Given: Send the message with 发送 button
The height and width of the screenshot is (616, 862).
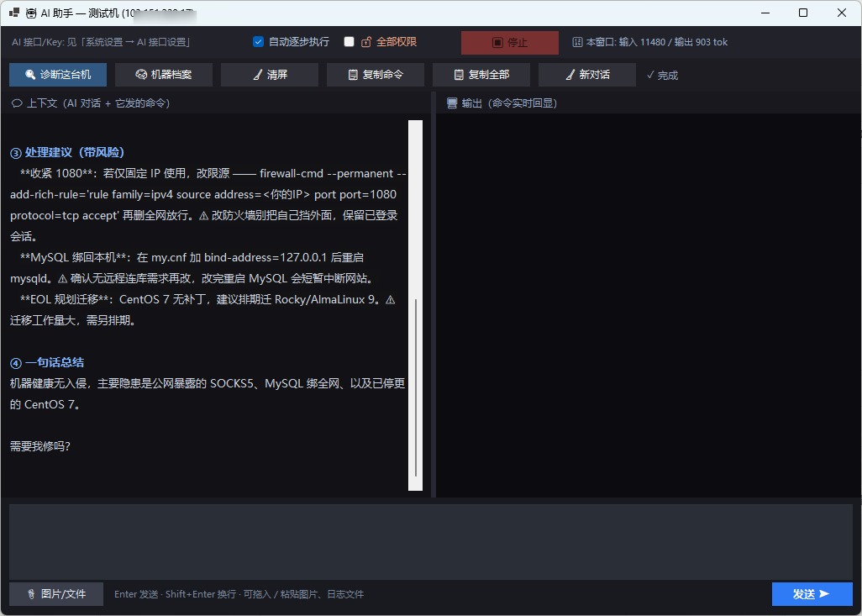Looking at the screenshot, I should click(x=812, y=594).
